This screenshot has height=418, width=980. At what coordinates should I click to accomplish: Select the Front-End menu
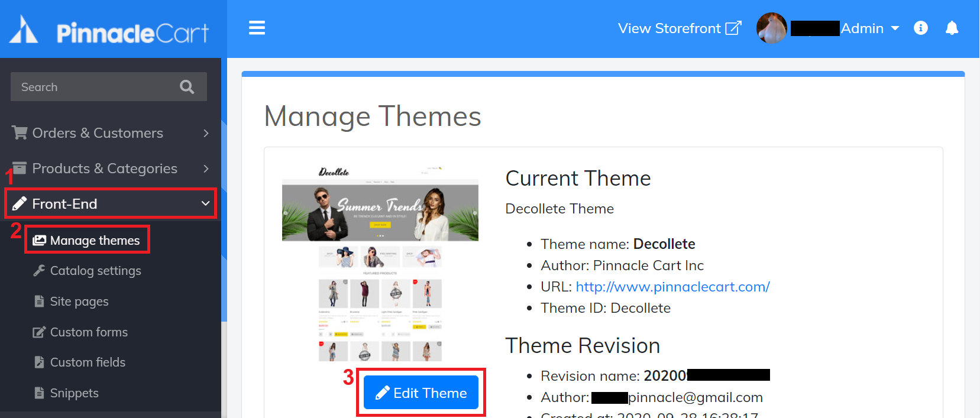tap(111, 203)
